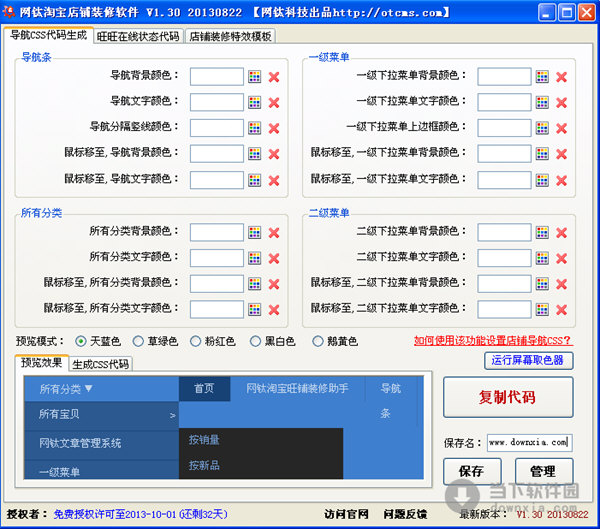Focus the 保存名 input field
This screenshot has width=600, height=529.
pos(530,442)
